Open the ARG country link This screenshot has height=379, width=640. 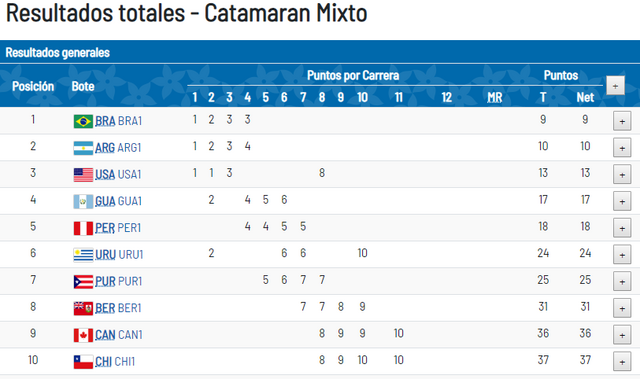[x=105, y=148]
